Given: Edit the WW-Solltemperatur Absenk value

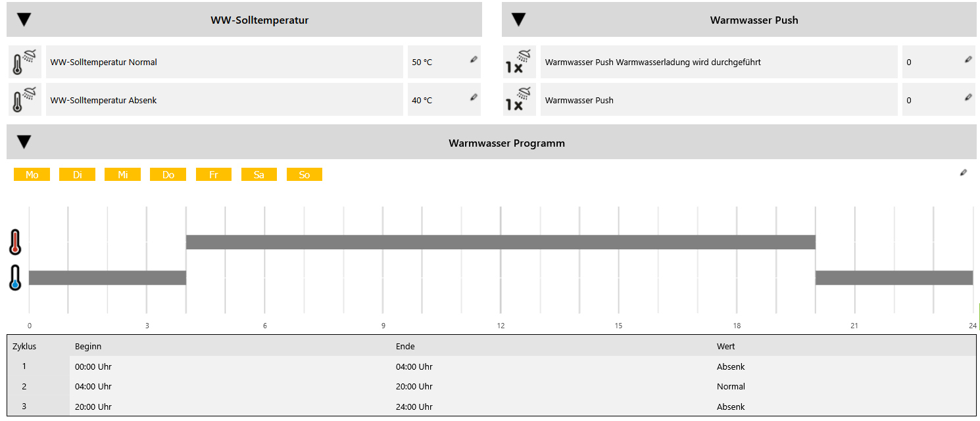Looking at the screenshot, I should [474, 98].
